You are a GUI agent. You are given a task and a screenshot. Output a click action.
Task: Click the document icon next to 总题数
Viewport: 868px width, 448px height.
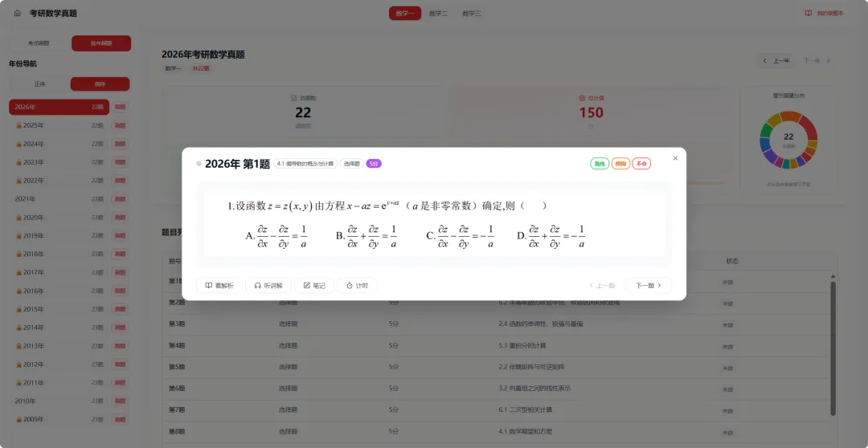294,98
